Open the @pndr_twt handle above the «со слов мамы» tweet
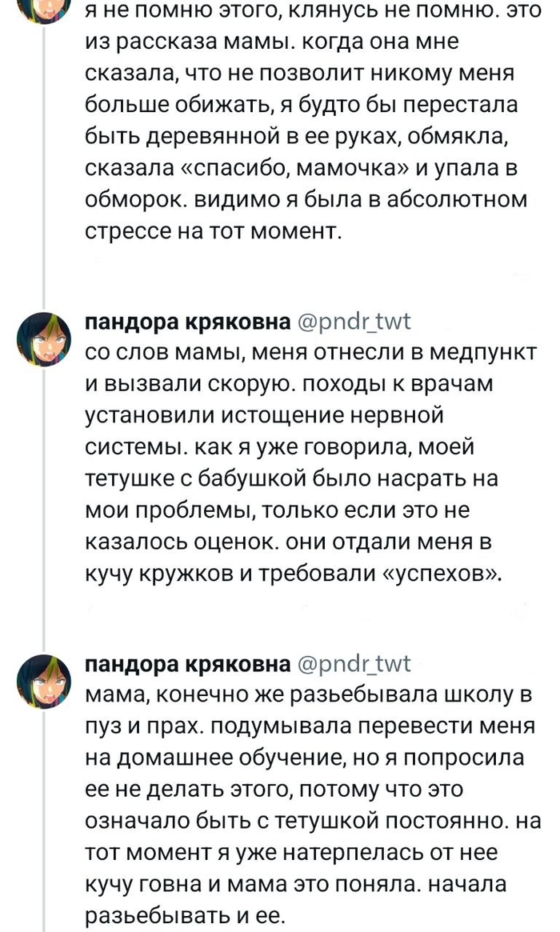This screenshot has height=932, width=560. (353, 322)
